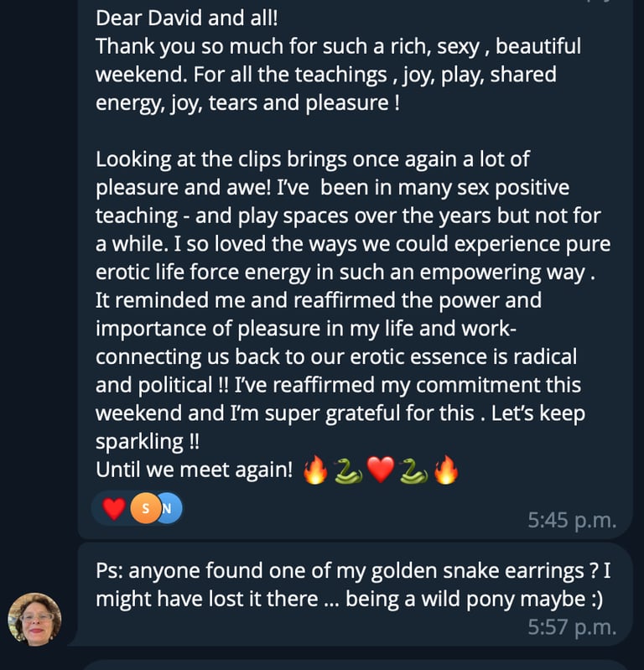Click the blue N reactor avatar
The image size is (644, 670).
[168, 508]
